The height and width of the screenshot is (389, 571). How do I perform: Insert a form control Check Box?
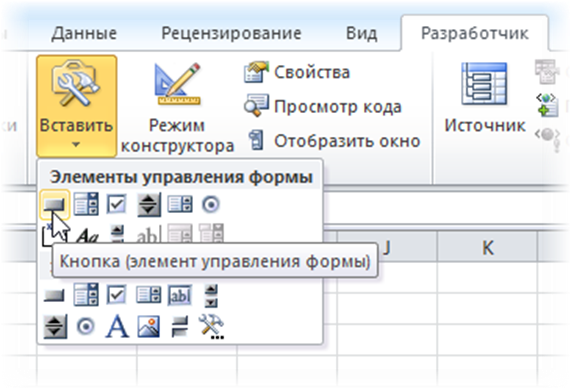(117, 204)
